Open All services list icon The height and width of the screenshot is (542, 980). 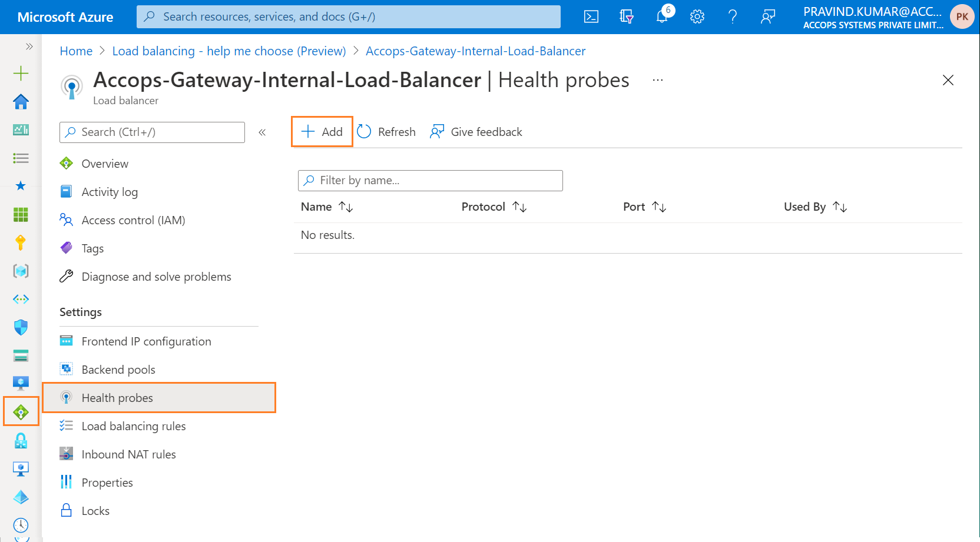21,158
